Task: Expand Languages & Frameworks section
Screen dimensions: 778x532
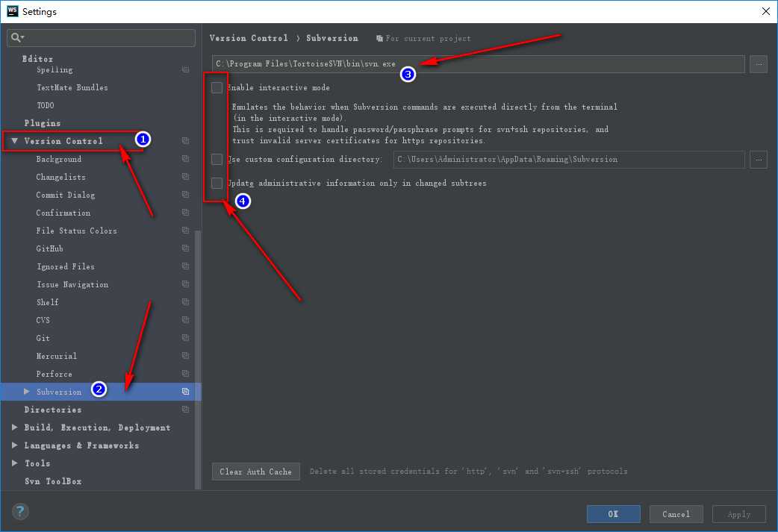Action: [x=14, y=445]
